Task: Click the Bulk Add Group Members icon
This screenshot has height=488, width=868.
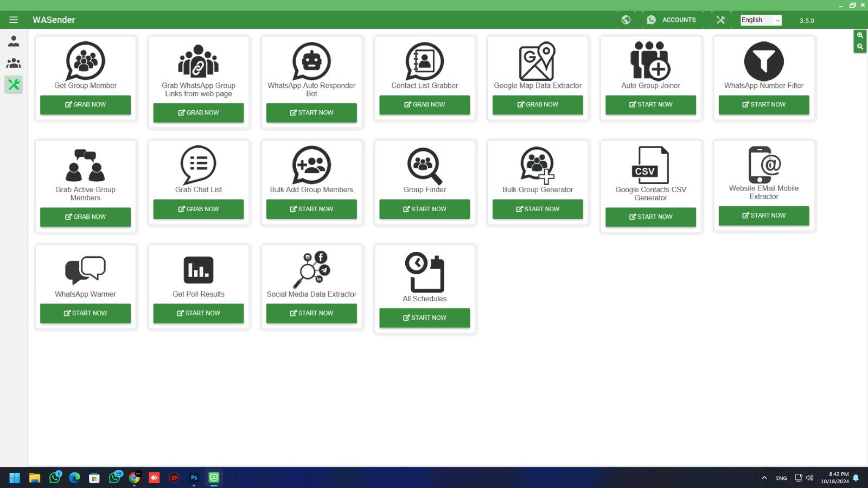Action: pyautogui.click(x=311, y=165)
